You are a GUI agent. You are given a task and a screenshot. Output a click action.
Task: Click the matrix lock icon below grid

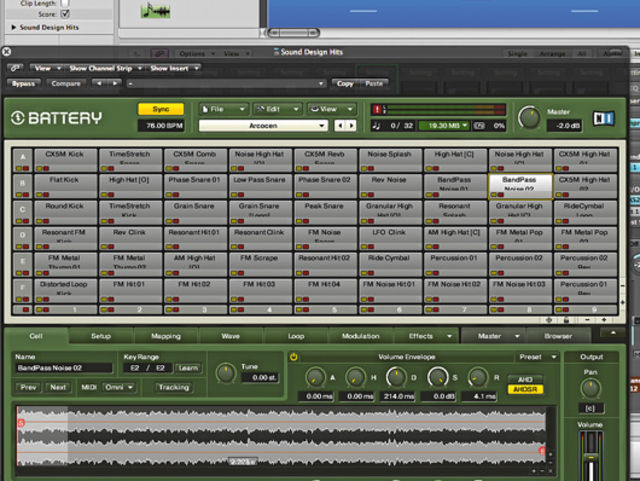pyautogui.click(x=566, y=320)
